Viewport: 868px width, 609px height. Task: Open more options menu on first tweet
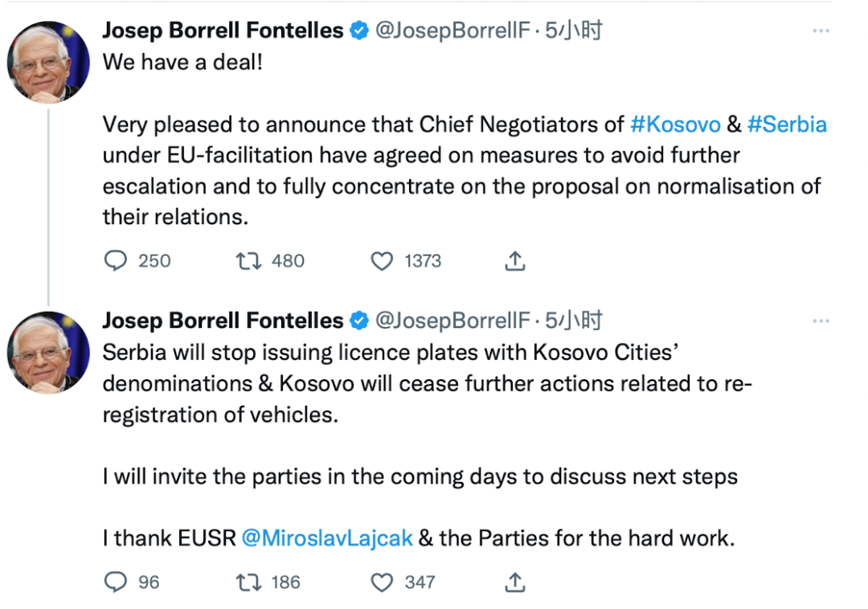[821, 31]
